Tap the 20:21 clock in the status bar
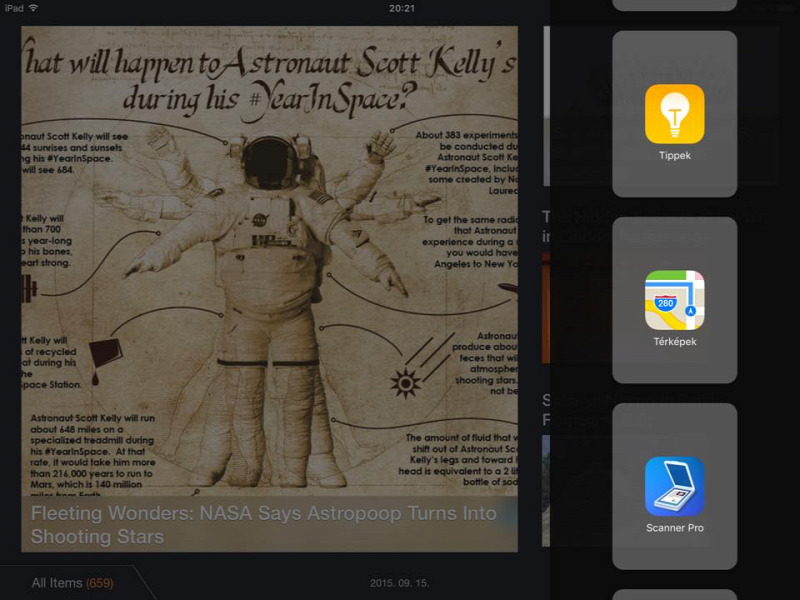The width and height of the screenshot is (800, 600). (402, 8)
